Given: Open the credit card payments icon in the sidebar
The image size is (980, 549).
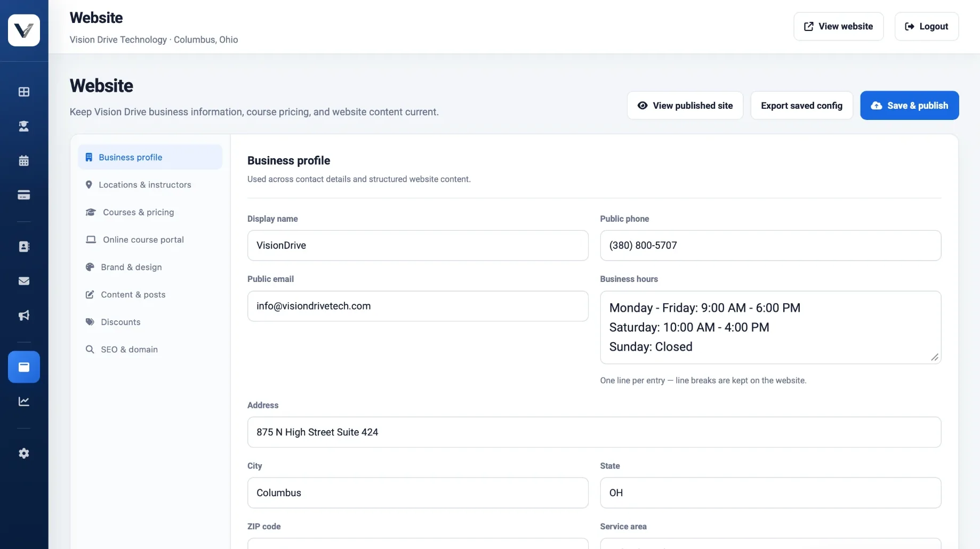Looking at the screenshot, I should click(x=24, y=195).
